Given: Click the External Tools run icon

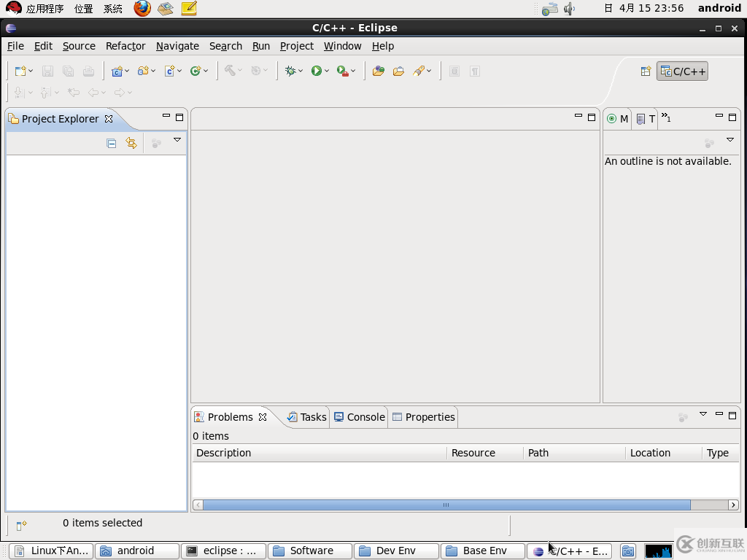Looking at the screenshot, I should (x=343, y=71).
